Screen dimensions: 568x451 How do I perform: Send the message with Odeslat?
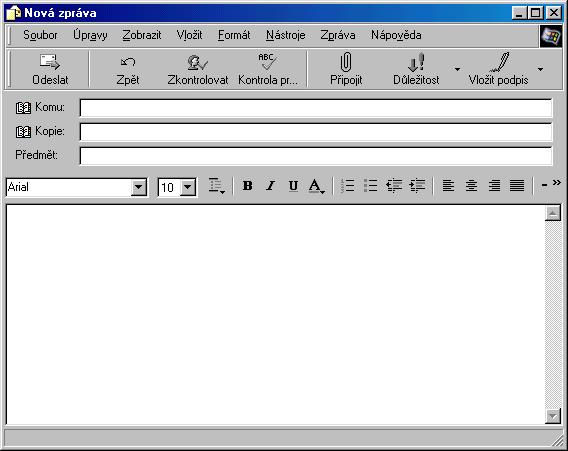pos(50,69)
